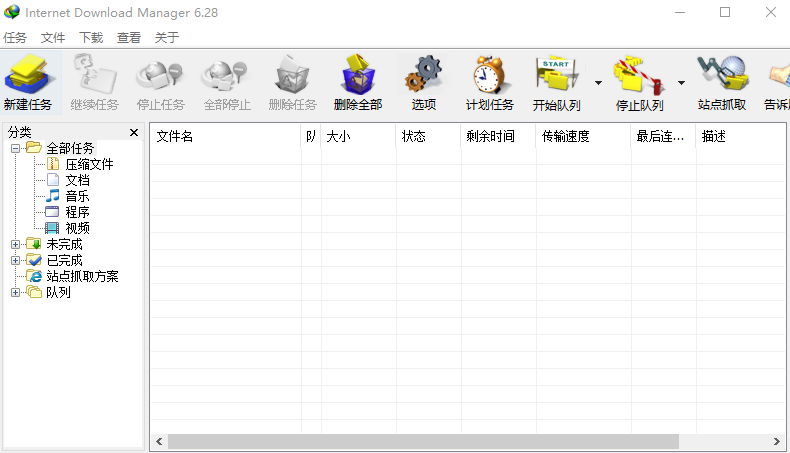
Task: Maximize the Internet Download Manager window
Action: pos(725,12)
